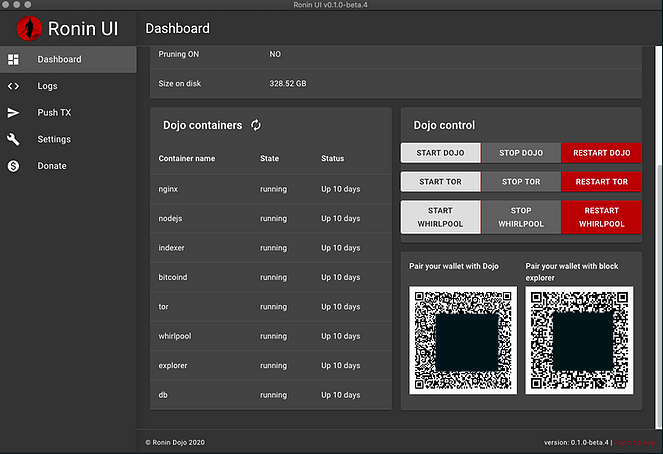This screenshot has height=454, width=663.
Task: Click the 328.52 GB size value
Action: pos(288,84)
